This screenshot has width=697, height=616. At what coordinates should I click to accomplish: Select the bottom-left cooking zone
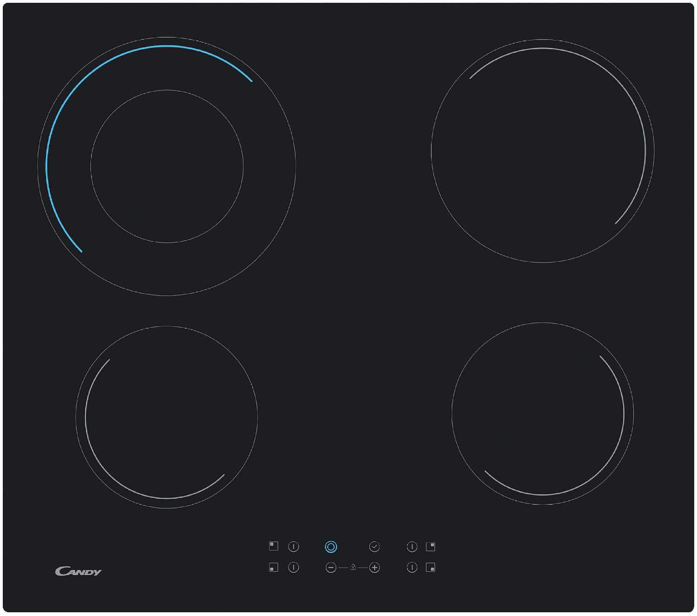click(x=167, y=417)
